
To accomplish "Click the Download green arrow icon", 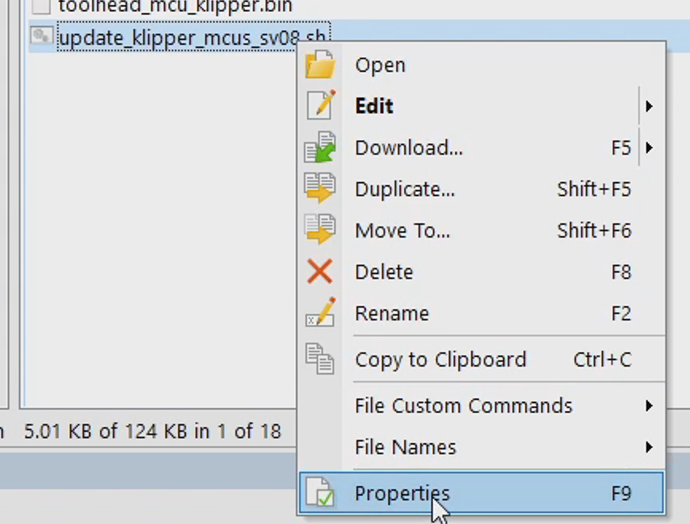I will [320, 148].
